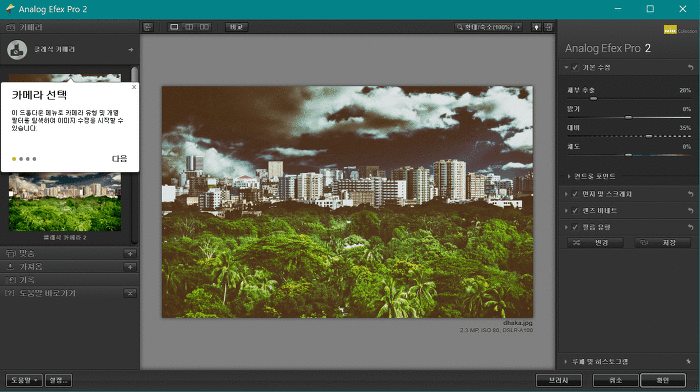Open the camera type arrow menu
Image resolution: width=700 pixels, height=392 pixels.
tap(130, 50)
